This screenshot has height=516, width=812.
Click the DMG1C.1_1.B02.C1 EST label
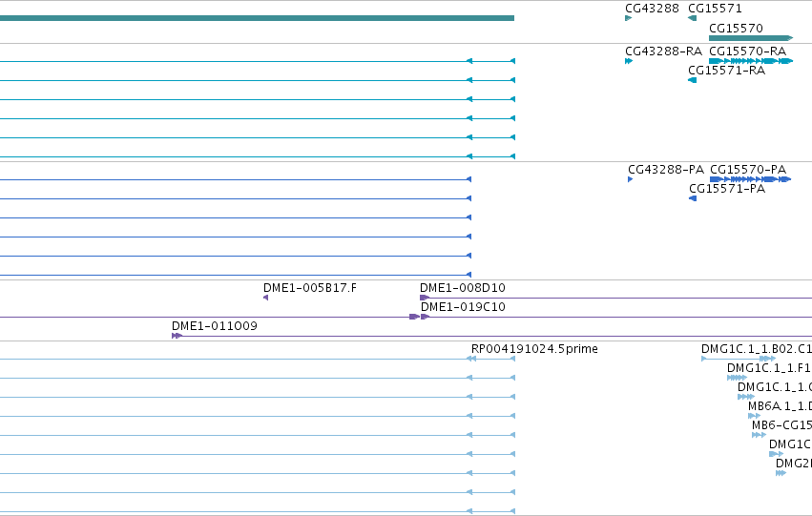[756, 349]
